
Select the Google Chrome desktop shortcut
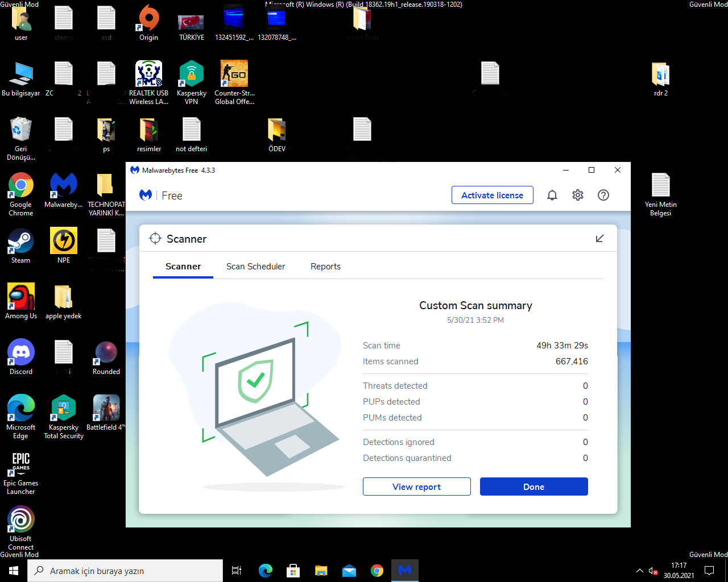coord(21,194)
